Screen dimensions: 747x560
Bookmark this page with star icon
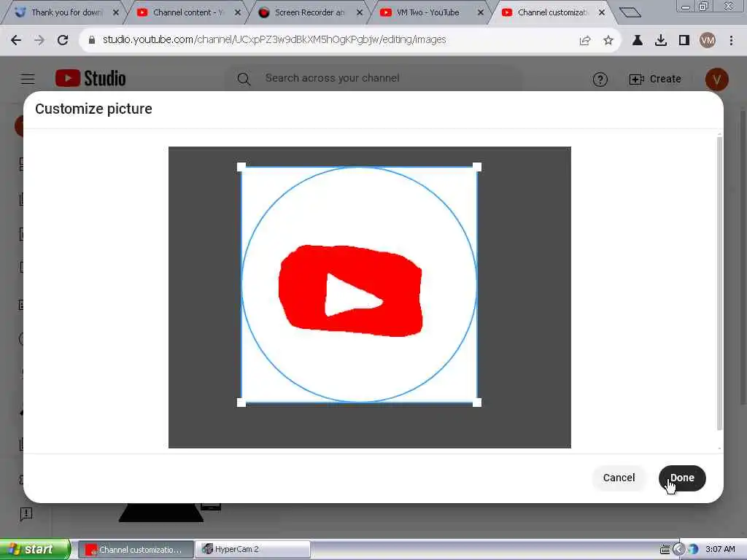tap(608, 41)
